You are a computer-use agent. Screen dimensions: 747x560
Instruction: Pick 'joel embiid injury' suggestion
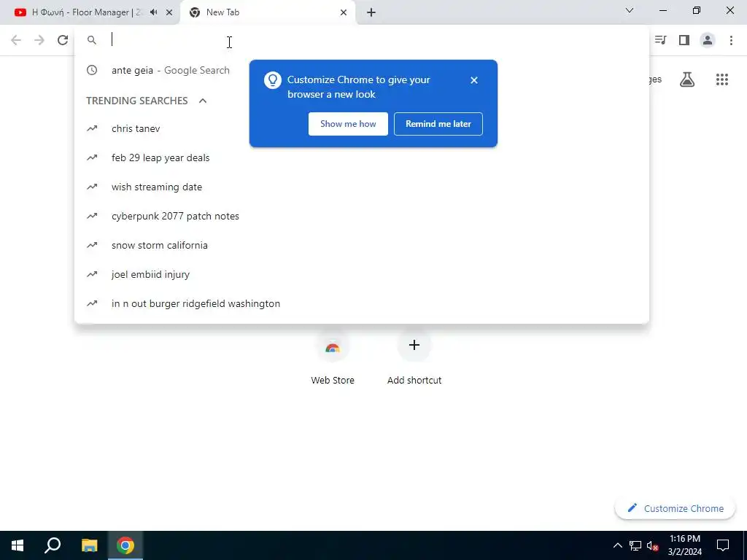tap(361, 274)
